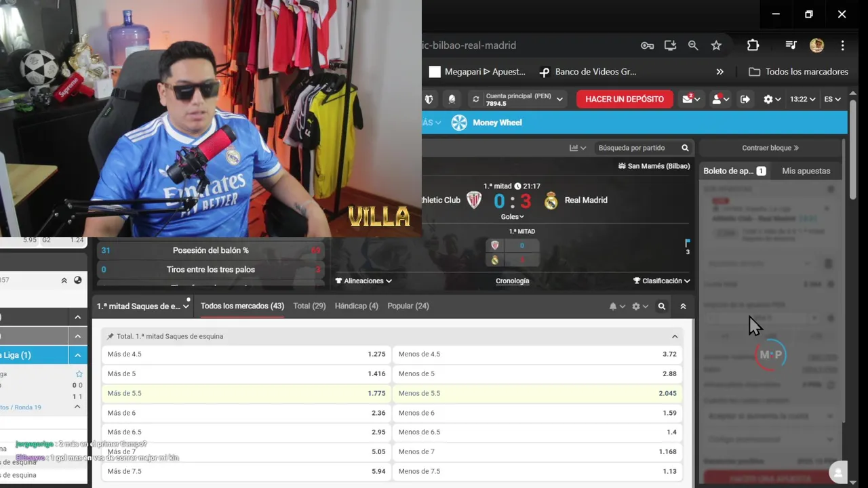Open settings gear in site header

click(772, 99)
